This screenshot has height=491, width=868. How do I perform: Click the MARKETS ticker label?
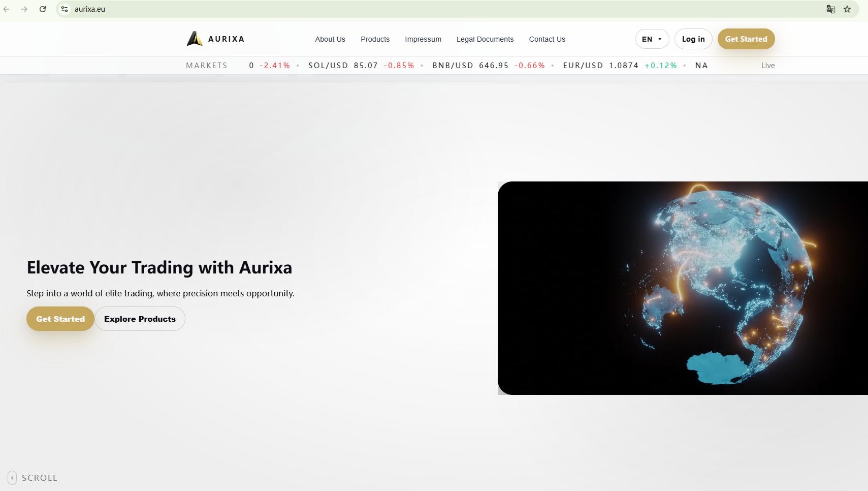[207, 66]
